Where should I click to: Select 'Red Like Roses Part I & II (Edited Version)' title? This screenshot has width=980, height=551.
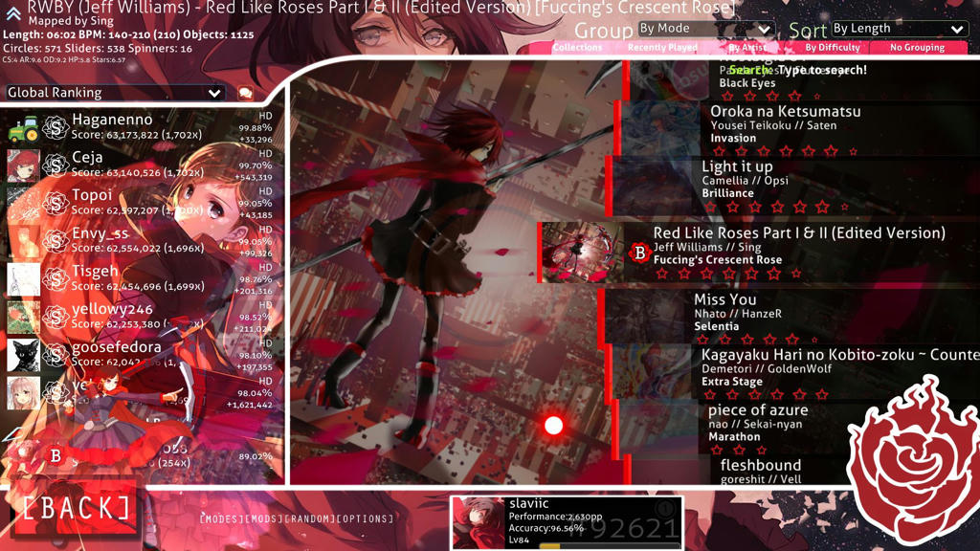(799, 233)
